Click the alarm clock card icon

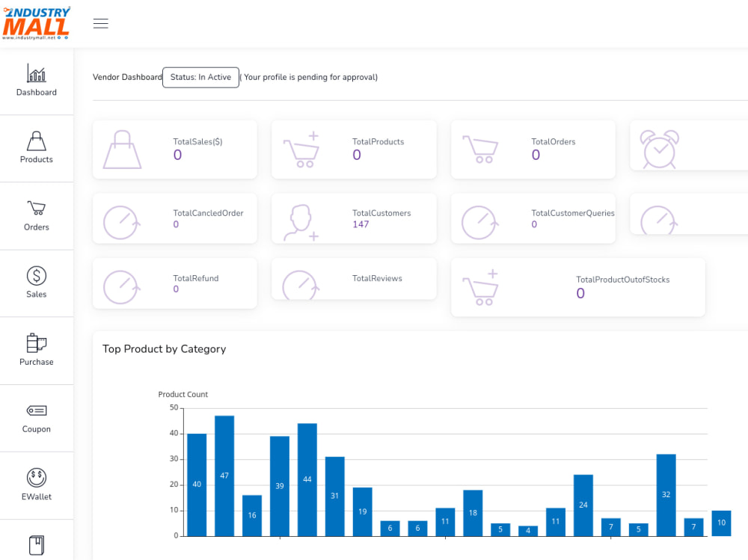pos(659,149)
